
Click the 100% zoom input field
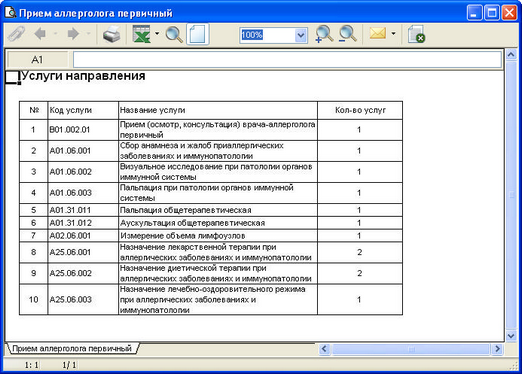tap(267, 35)
